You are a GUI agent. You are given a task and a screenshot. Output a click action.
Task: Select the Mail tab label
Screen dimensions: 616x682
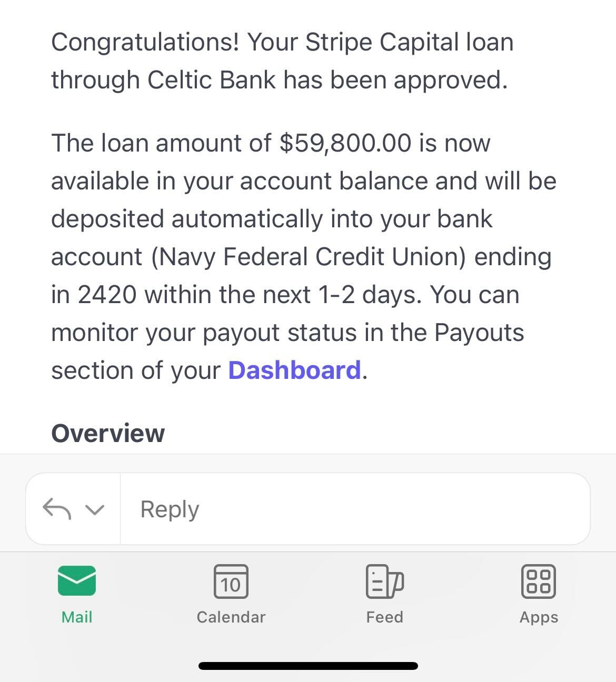point(77,617)
